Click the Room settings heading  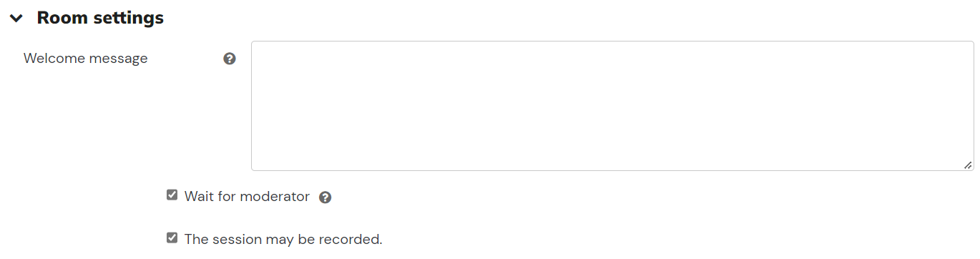(x=100, y=18)
